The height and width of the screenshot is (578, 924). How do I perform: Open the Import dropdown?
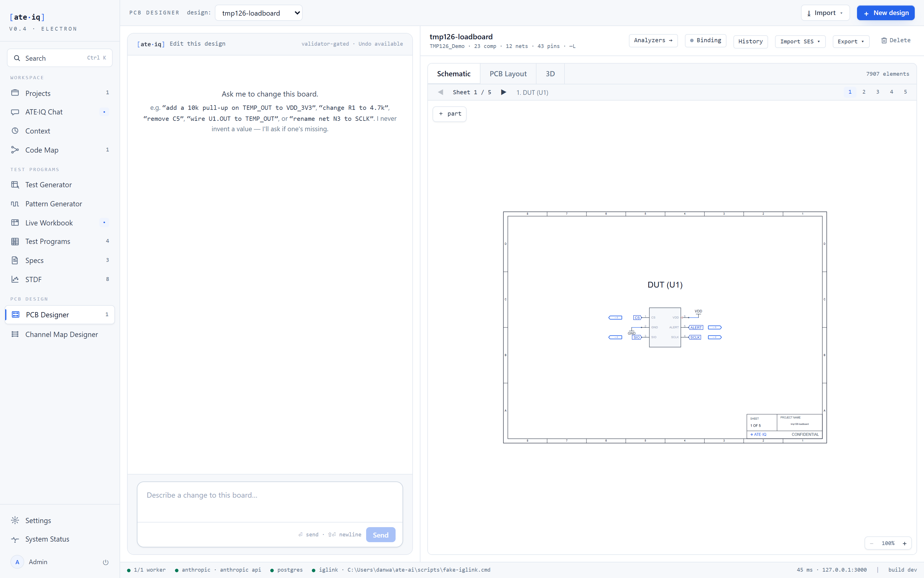point(825,13)
